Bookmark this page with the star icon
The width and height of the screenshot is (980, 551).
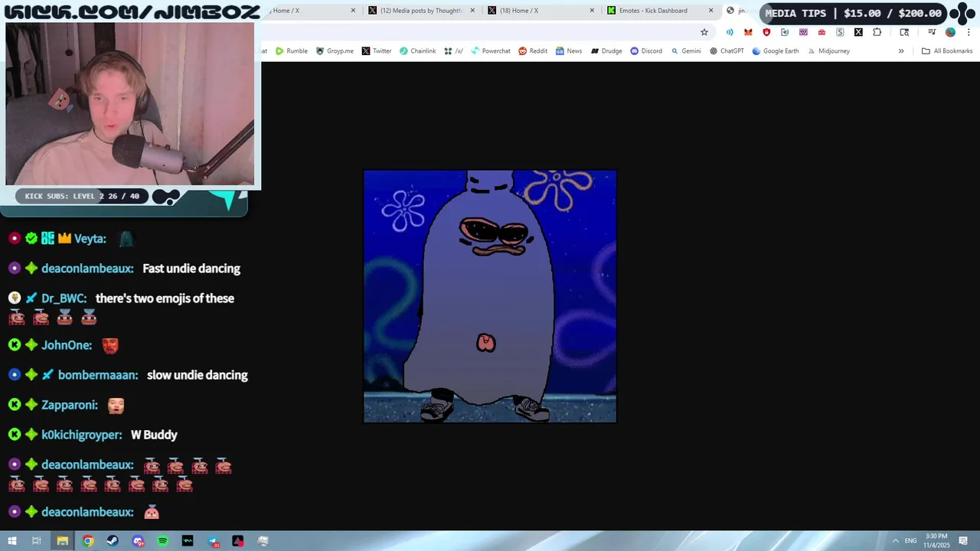(x=704, y=32)
